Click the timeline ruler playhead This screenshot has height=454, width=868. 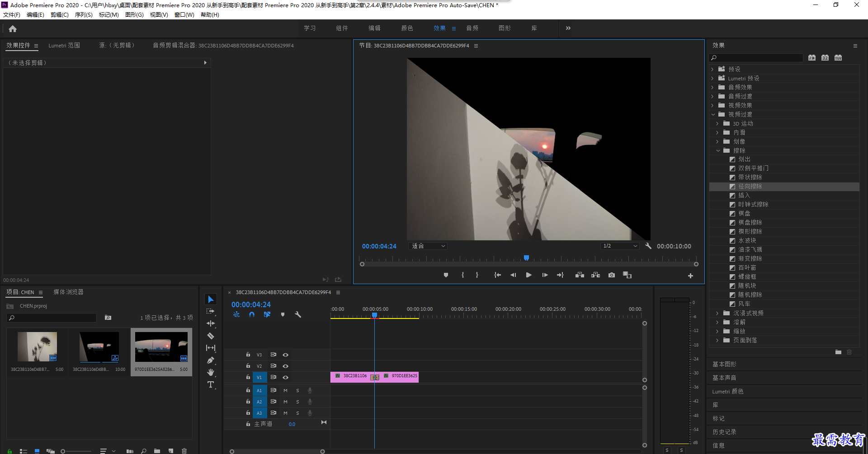[x=374, y=315]
